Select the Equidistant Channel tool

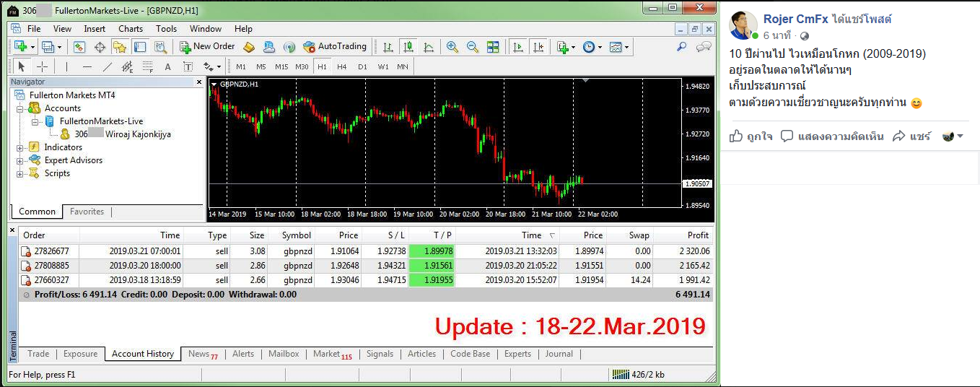click(x=127, y=66)
